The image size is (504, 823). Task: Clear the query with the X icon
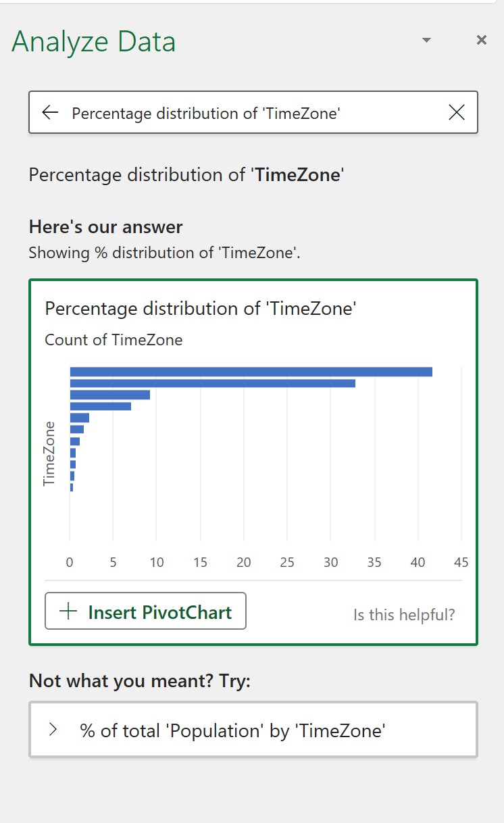click(x=457, y=112)
